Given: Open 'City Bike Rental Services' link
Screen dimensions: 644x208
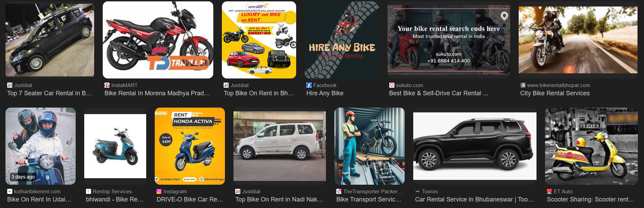Looking at the screenshot, I should point(555,93).
